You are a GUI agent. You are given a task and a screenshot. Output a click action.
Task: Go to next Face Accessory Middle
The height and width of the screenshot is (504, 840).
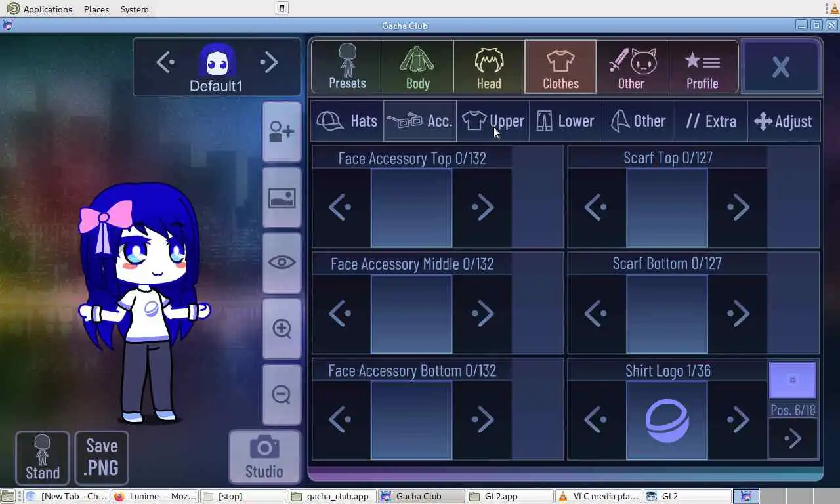(x=482, y=314)
